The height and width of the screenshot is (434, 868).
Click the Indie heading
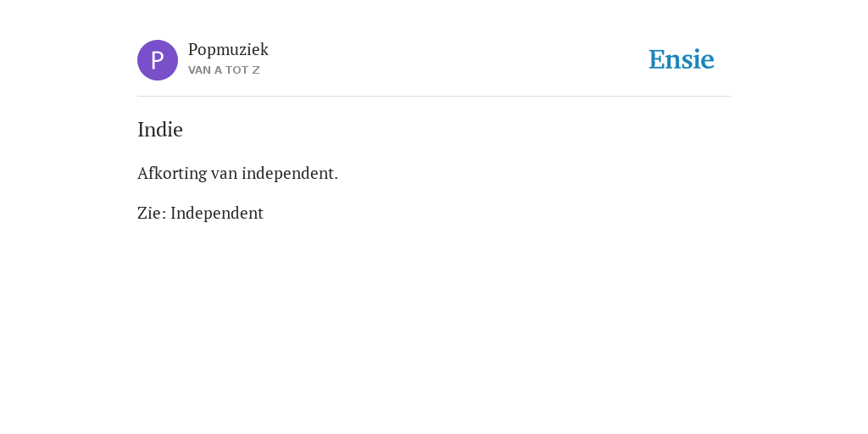(160, 130)
